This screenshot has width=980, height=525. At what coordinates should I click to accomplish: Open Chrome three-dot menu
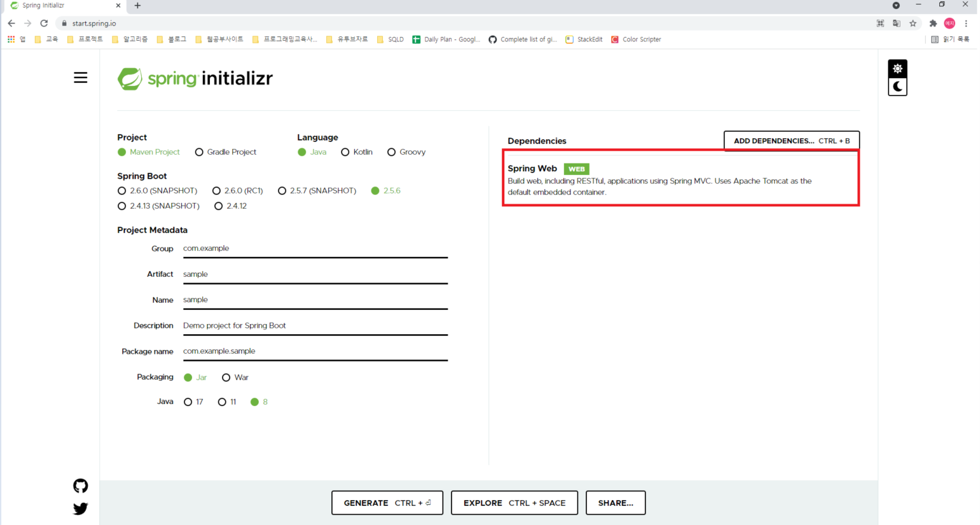[x=966, y=24]
